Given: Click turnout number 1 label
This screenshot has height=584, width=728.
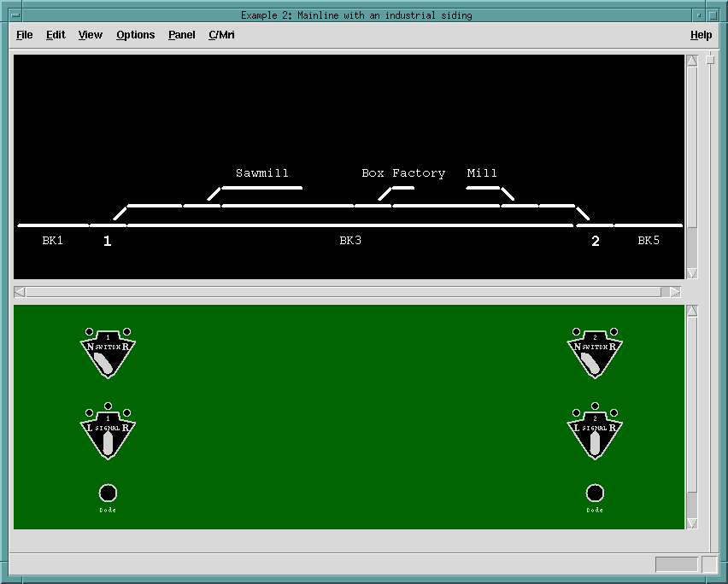Looking at the screenshot, I should [108, 241].
